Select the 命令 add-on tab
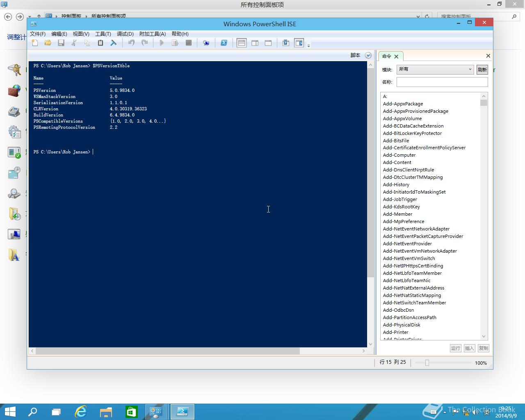The width and height of the screenshot is (525, 420). pyautogui.click(x=387, y=56)
